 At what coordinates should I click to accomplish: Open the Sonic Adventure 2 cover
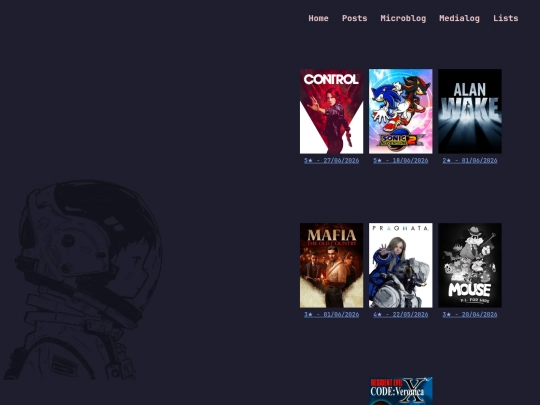tap(401, 111)
